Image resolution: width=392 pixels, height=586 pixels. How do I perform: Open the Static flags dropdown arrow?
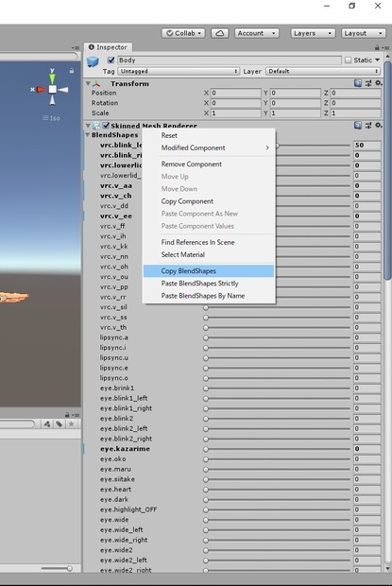pos(378,60)
